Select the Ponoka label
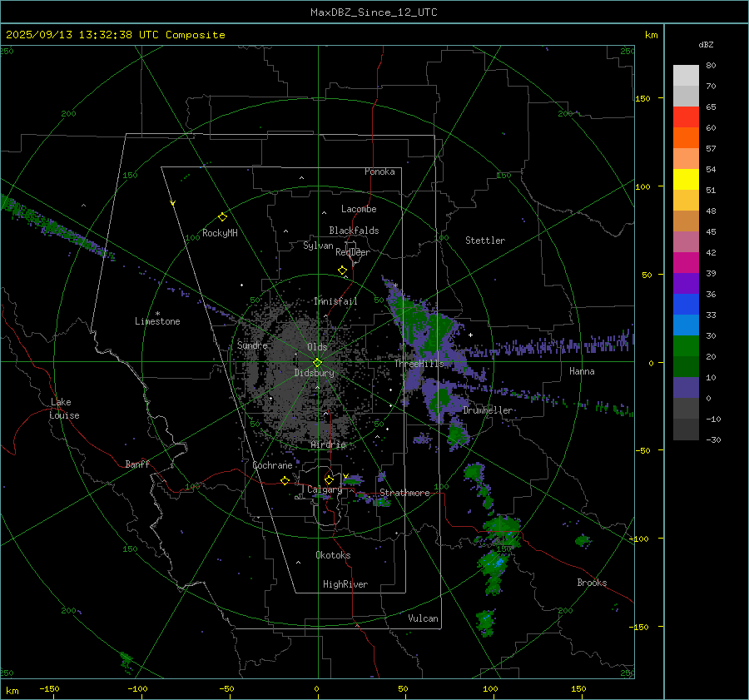 [x=379, y=171]
